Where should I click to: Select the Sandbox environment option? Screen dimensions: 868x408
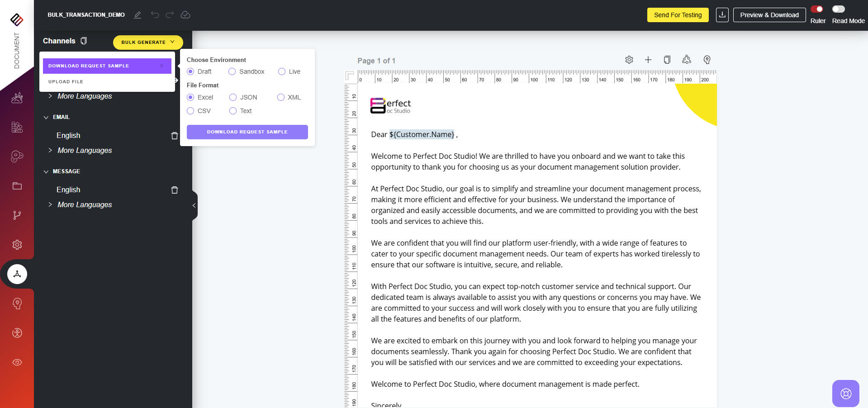click(x=232, y=71)
